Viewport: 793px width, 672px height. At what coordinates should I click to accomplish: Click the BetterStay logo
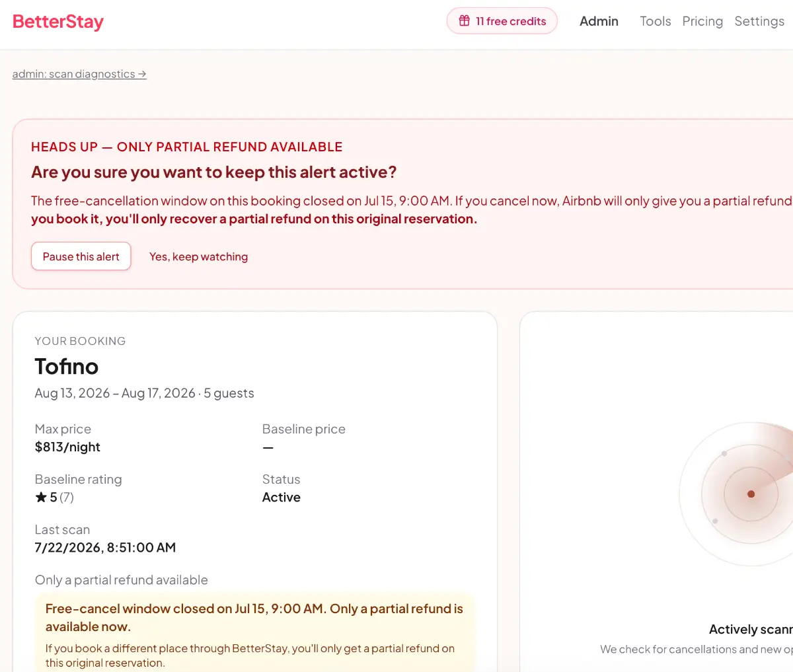(58, 22)
